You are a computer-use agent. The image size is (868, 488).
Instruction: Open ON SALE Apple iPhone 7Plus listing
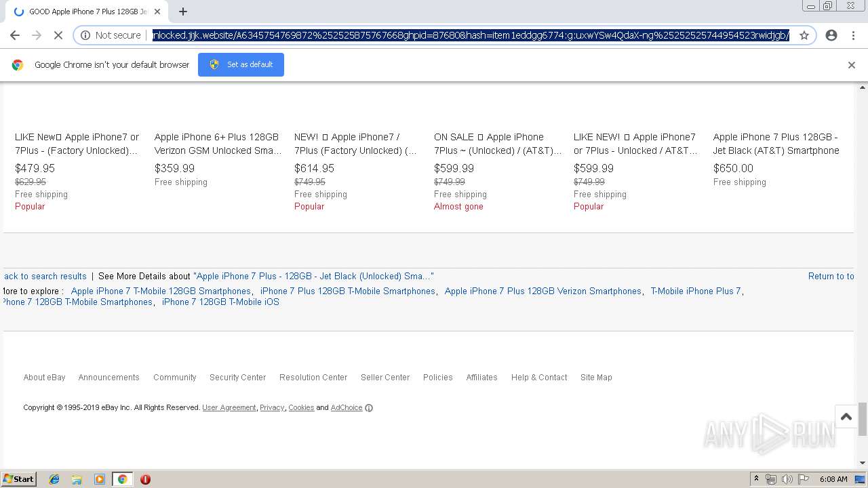498,144
